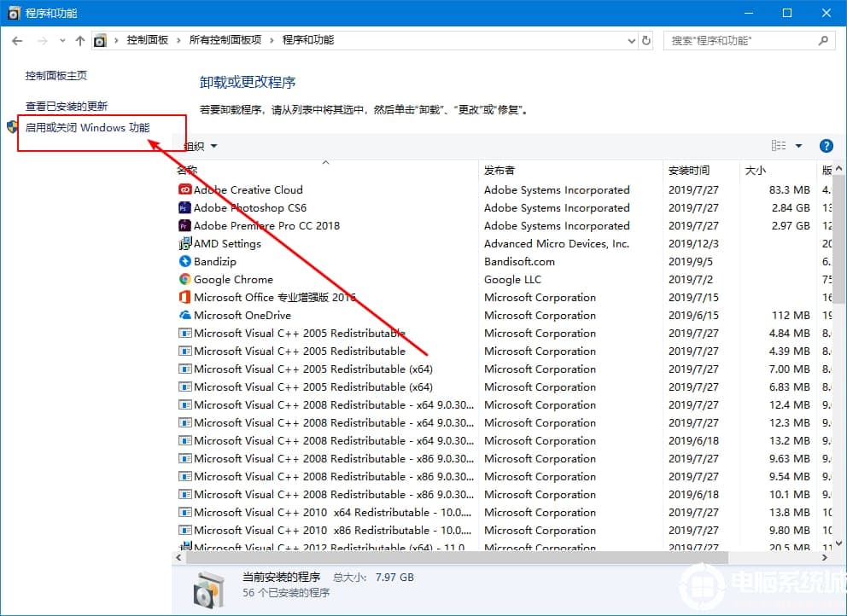Select Visual C++ 2010 x86 Redistributable row

pos(504,530)
